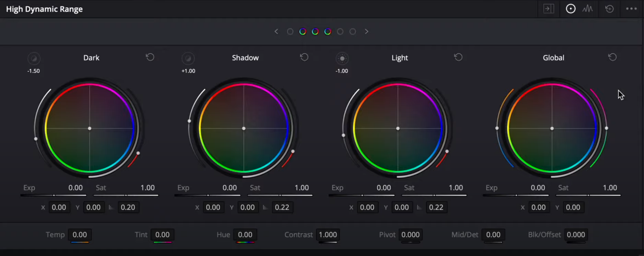This screenshot has width=644, height=256.
Task: Click the Tint value field
Action: [162, 235]
